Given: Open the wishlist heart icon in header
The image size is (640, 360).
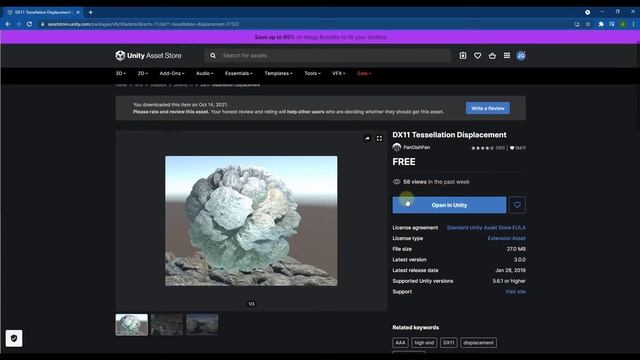Looking at the screenshot, I should pos(477,56).
